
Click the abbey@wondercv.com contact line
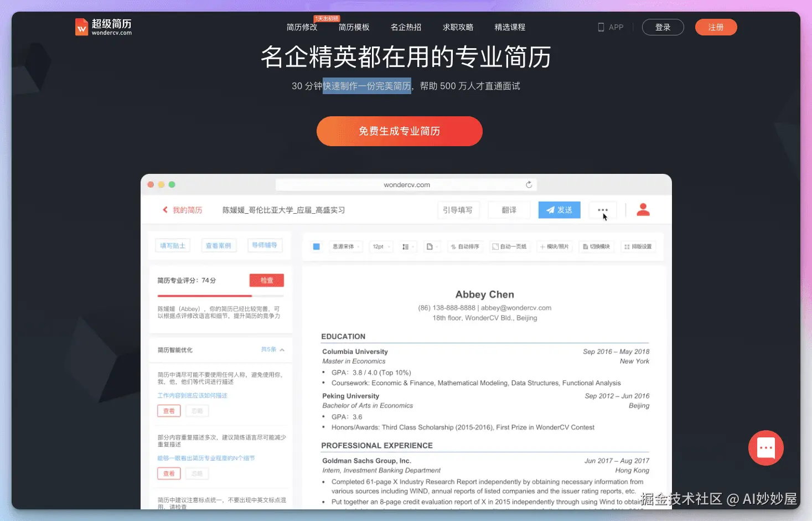click(485, 308)
